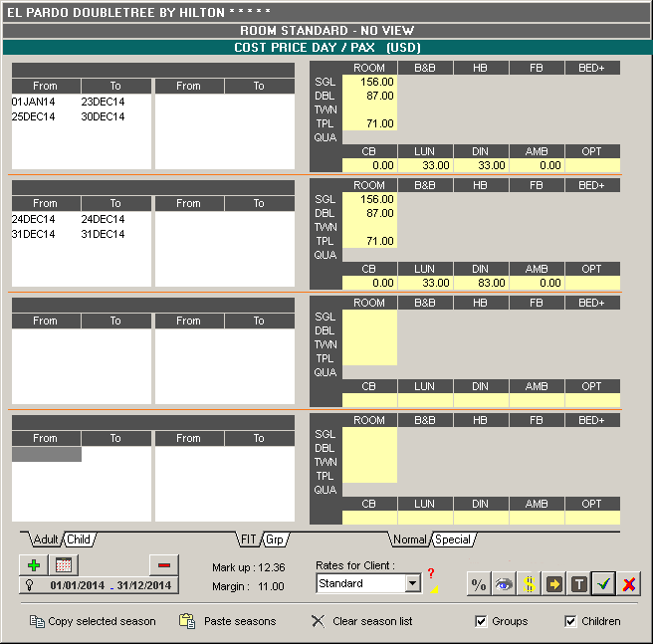
Task: Toggle the Groups checkbox
Action: [x=483, y=621]
